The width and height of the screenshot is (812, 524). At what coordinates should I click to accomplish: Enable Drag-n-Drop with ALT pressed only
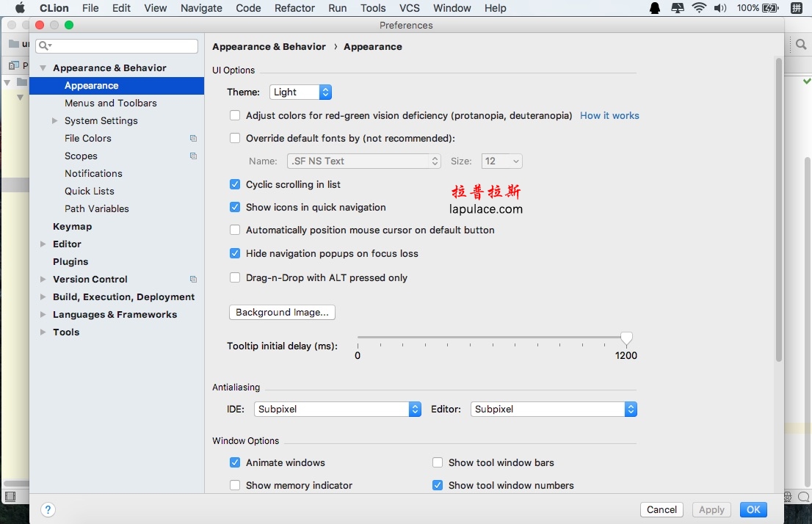pos(235,277)
